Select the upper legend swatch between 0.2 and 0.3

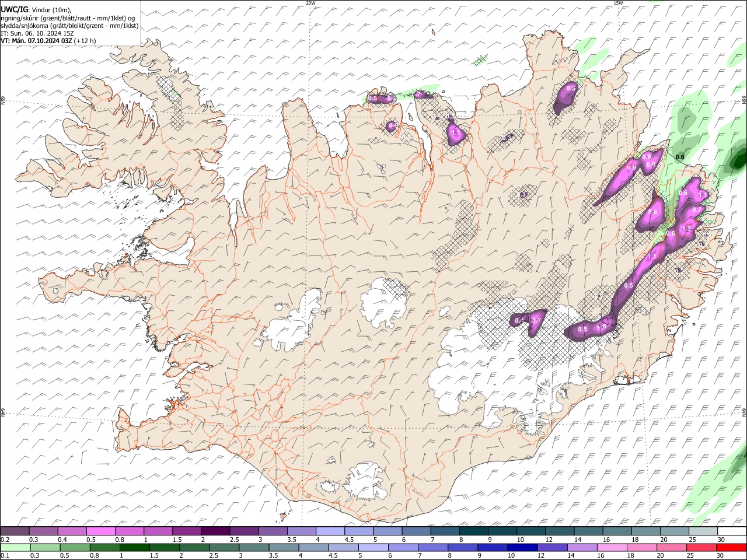[15, 531]
